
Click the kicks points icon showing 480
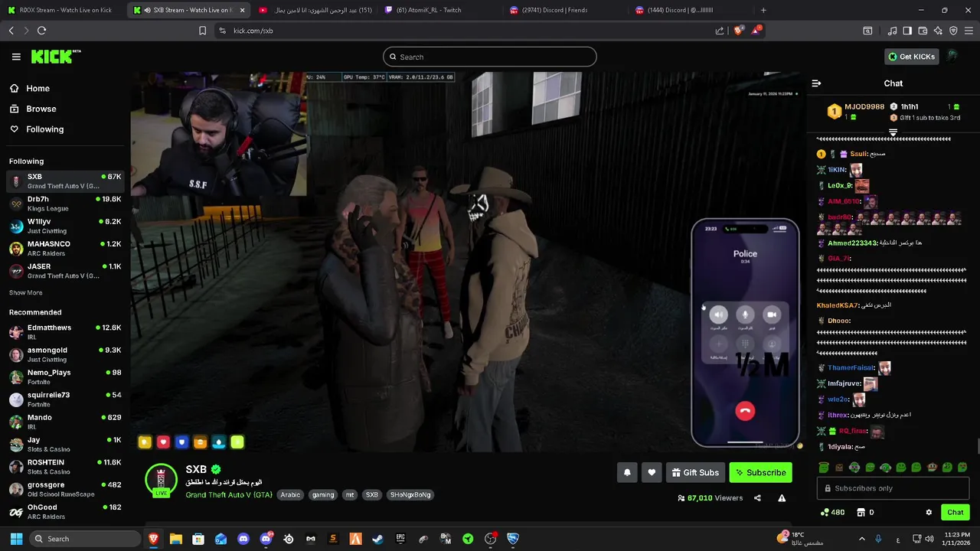(x=832, y=513)
